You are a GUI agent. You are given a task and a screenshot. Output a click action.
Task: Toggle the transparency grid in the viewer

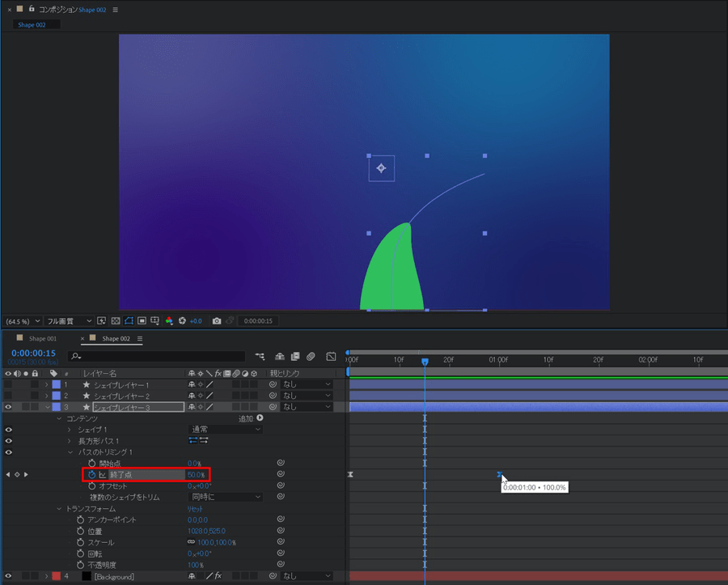pos(116,321)
